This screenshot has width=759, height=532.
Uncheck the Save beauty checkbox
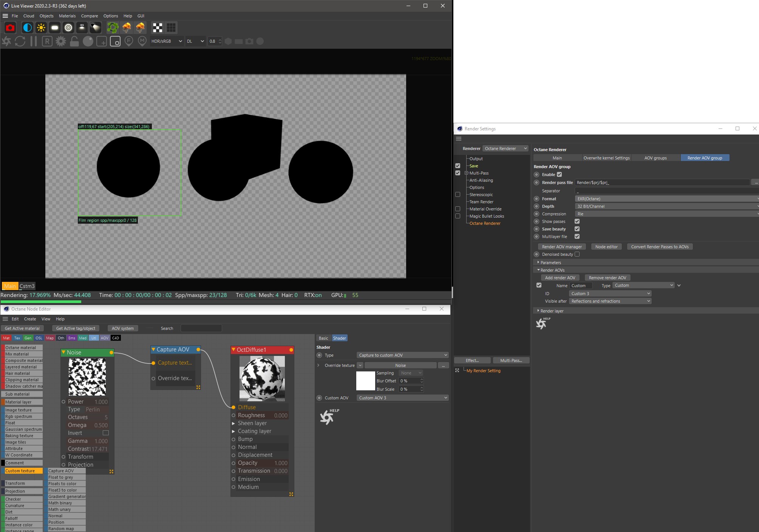click(x=577, y=229)
